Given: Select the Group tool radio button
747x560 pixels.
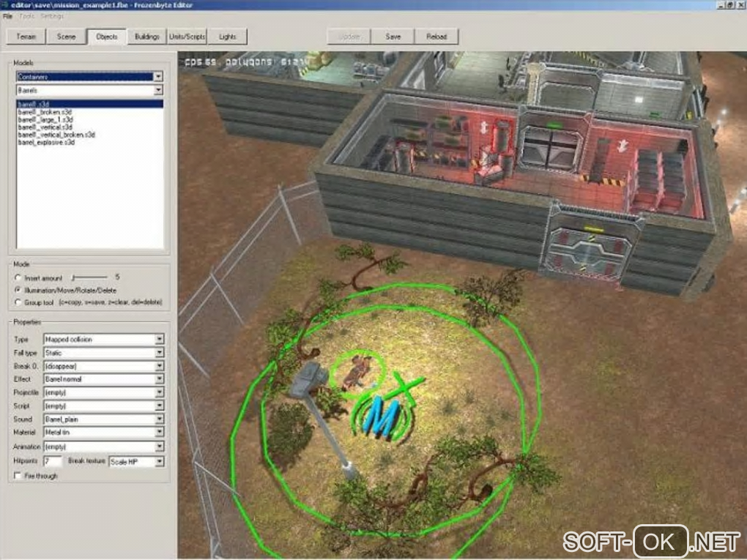Looking at the screenshot, I should pyautogui.click(x=18, y=302).
